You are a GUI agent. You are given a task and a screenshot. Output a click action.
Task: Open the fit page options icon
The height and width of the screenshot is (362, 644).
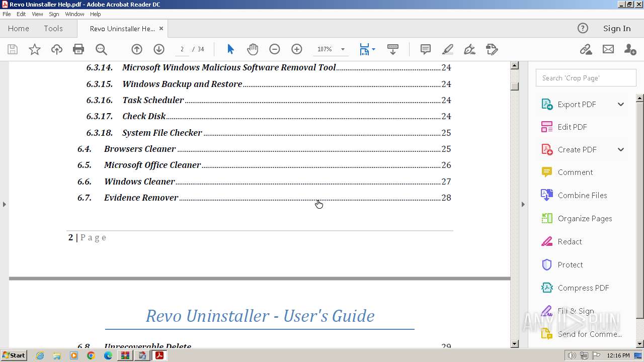pos(364,49)
